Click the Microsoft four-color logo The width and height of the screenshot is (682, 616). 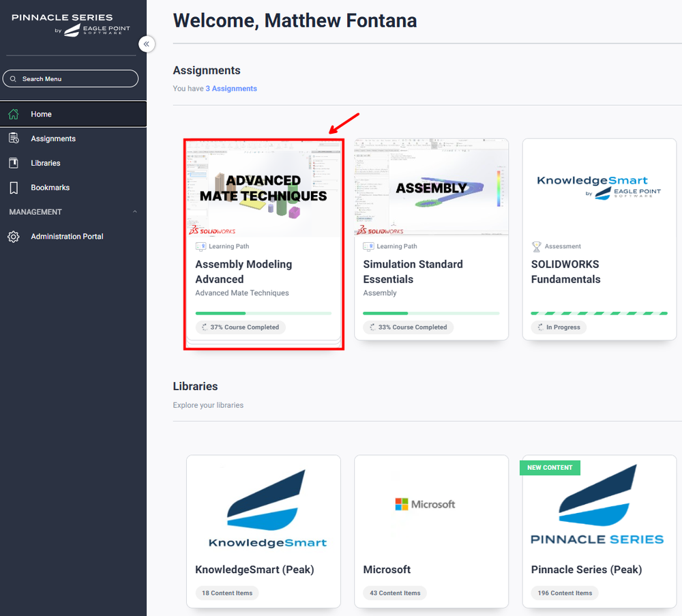pyautogui.click(x=402, y=504)
